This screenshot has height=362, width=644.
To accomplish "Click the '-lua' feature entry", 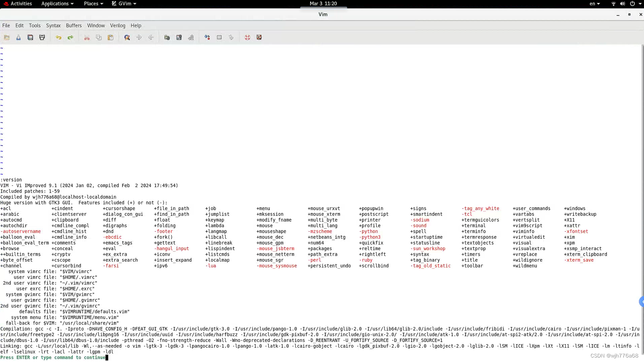I will pyautogui.click(x=210, y=266).
